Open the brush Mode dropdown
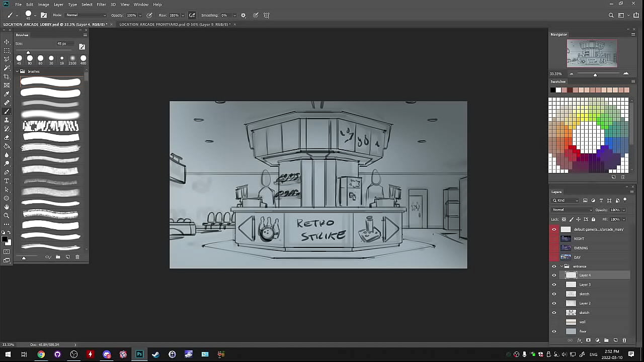The image size is (644, 362). pos(87,15)
